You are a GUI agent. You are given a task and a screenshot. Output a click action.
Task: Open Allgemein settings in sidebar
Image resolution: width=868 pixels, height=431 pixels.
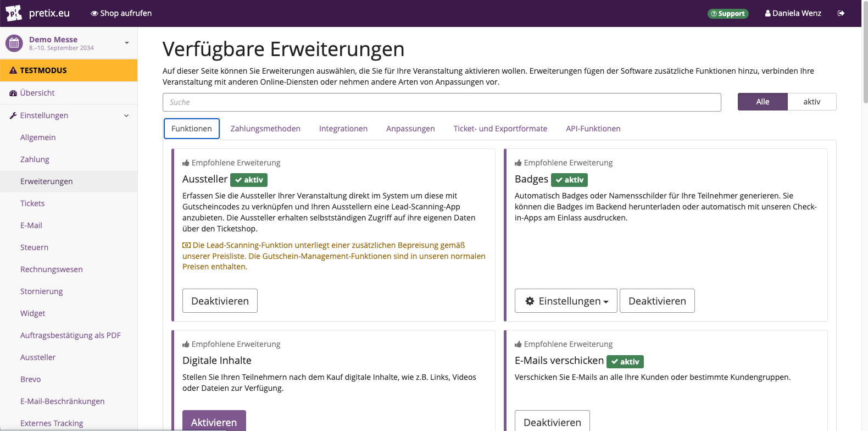click(x=69, y=137)
